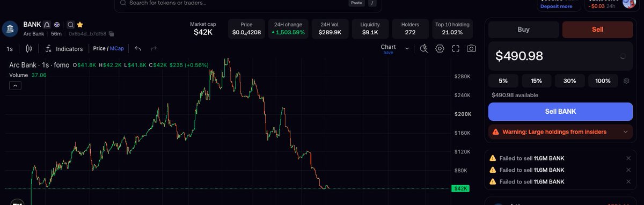Choose the 15% sell preset
This screenshot has height=205, width=644.
coord(536,81)
